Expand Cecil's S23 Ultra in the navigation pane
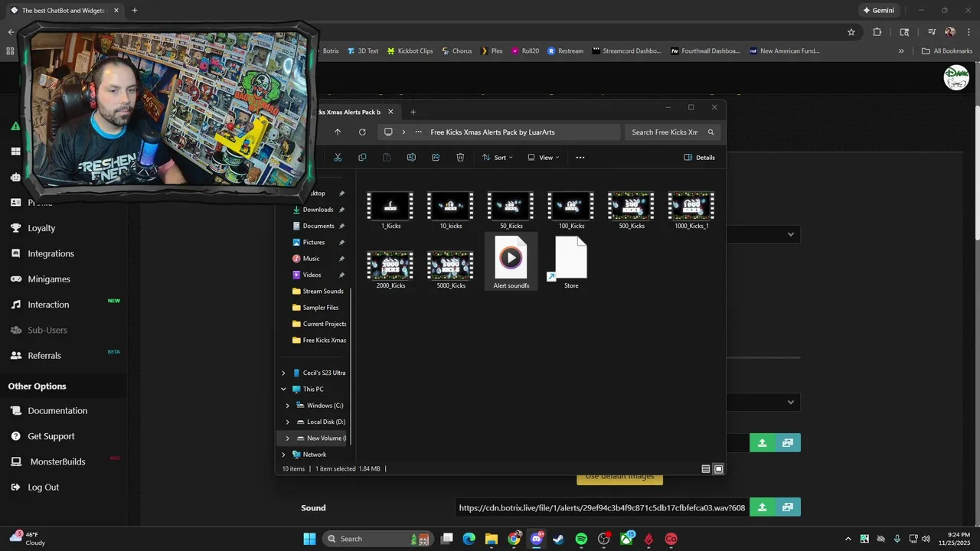This screenshot has height=551, width=980. 283,373
